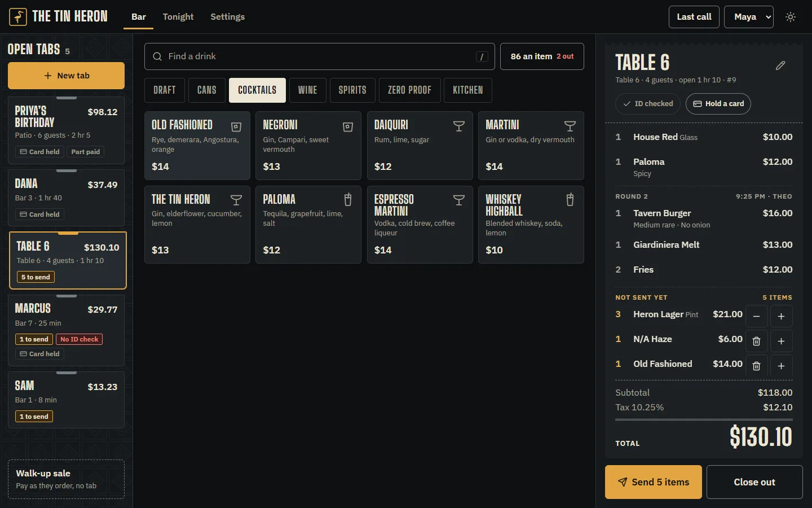Remove N/A Haze with its trash icon

click(x=757, y=341)
